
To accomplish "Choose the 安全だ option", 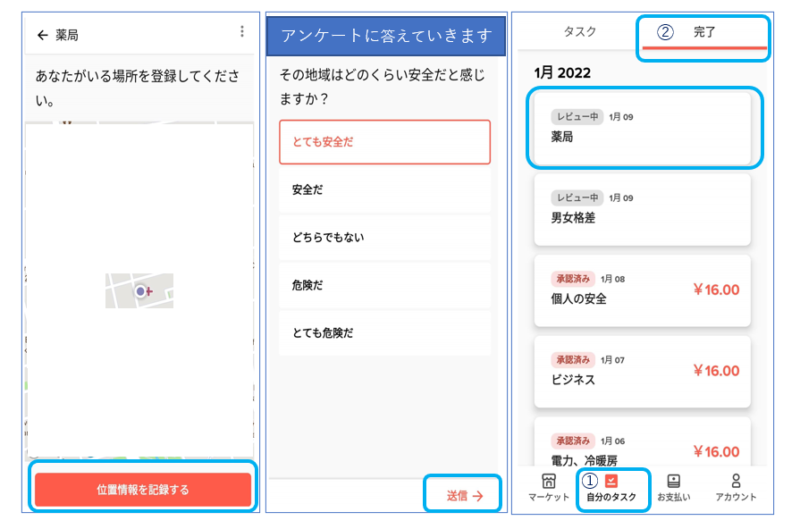I will click(385, 190).
